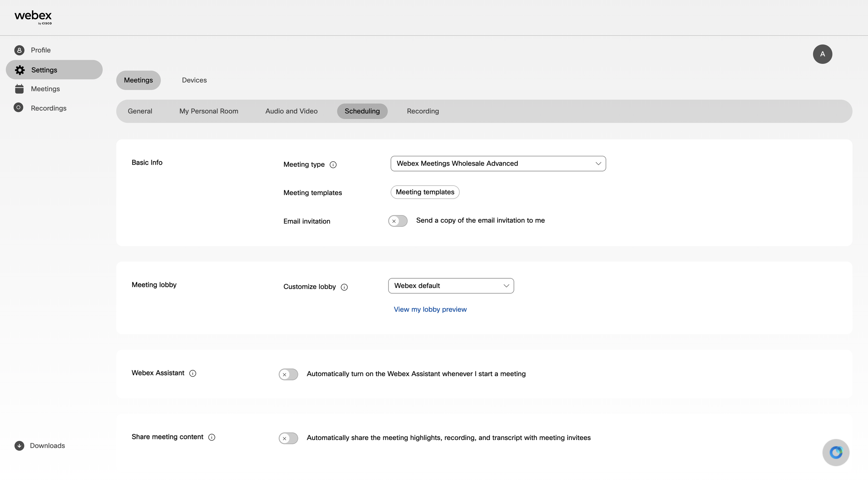Switch to the General tab
Screen dimensions: 868x499
pos(140,111)
